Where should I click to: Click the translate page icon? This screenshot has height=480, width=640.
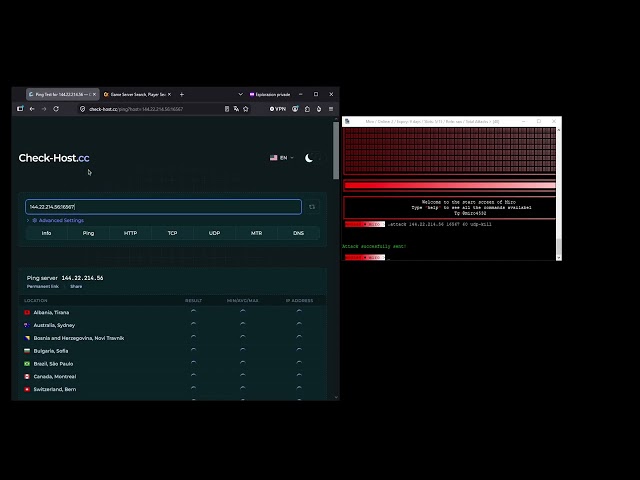[x=236, y=109]
